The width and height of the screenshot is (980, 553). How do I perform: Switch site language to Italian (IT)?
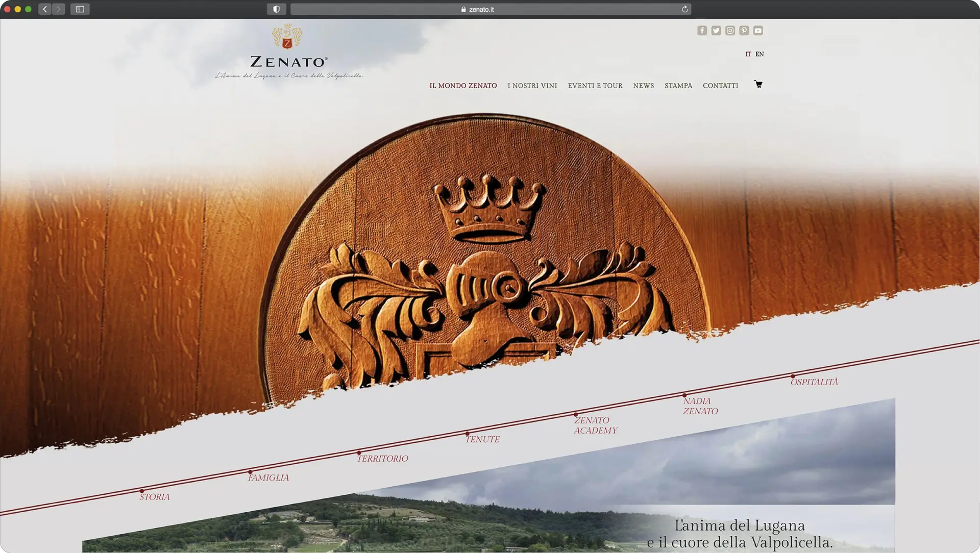(748, 54)
